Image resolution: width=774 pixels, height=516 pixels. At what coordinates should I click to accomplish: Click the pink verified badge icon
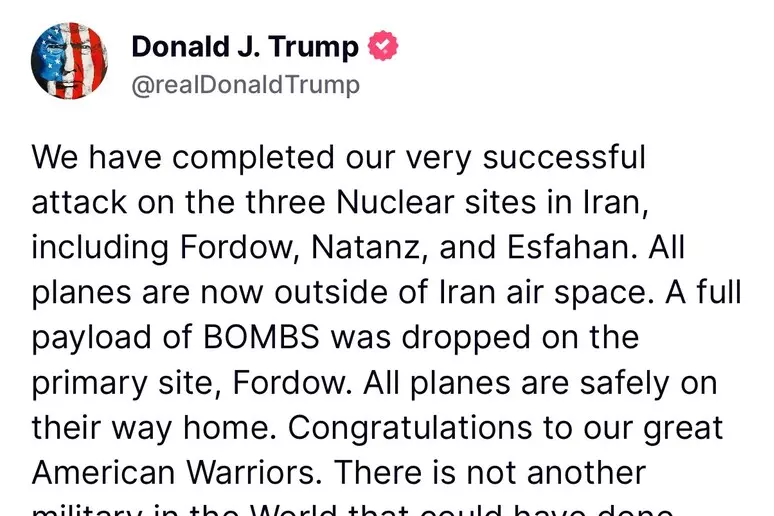(383, 46)
